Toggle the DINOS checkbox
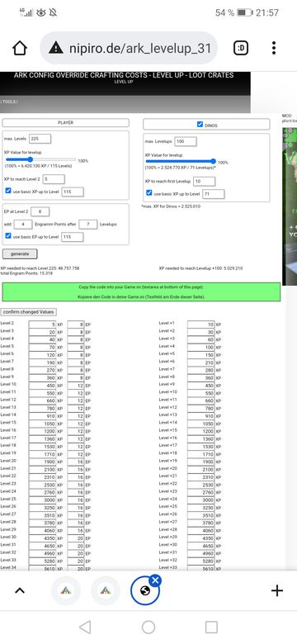297x644 pixels. point(200,124)
